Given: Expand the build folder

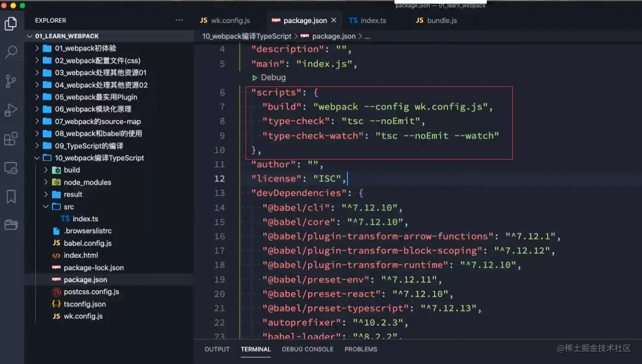Looking at the screenshot, I should pyautogui.click(x=109, y=170).
